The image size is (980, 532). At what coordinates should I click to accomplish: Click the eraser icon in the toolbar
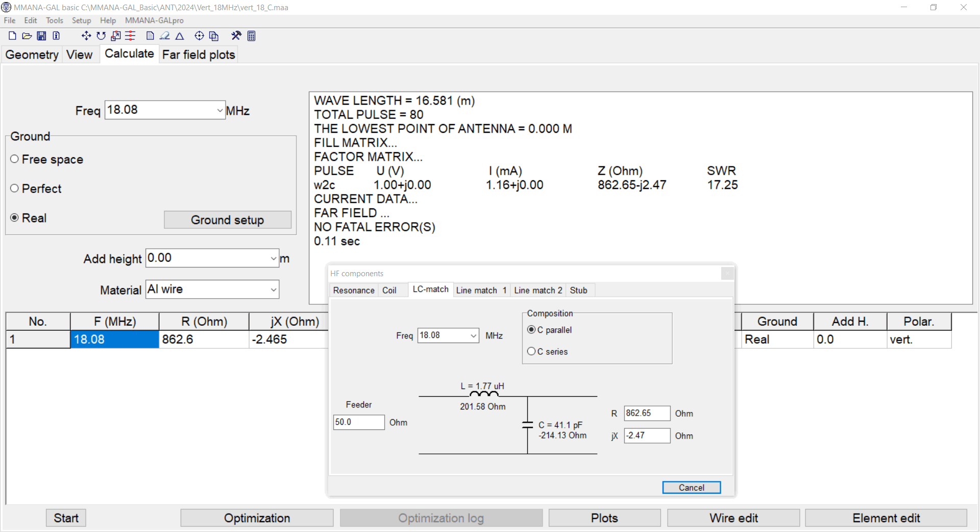(164, 36)
